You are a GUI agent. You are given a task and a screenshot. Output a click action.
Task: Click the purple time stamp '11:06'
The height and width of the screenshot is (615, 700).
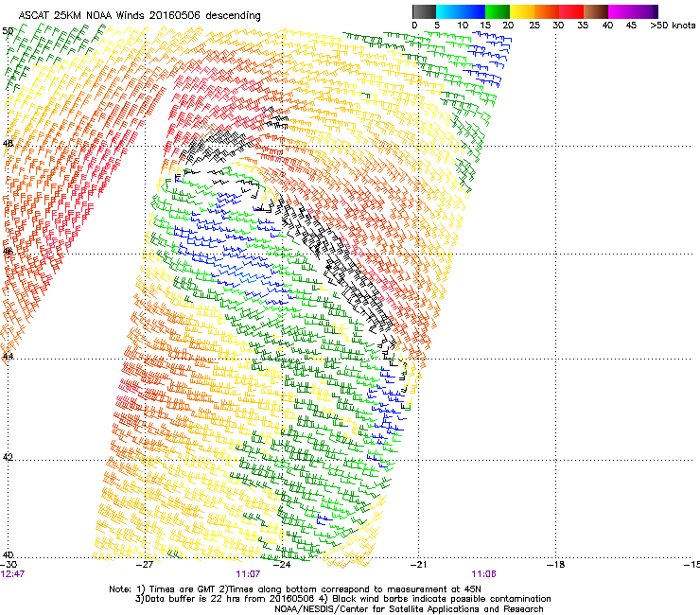point(484,574)
